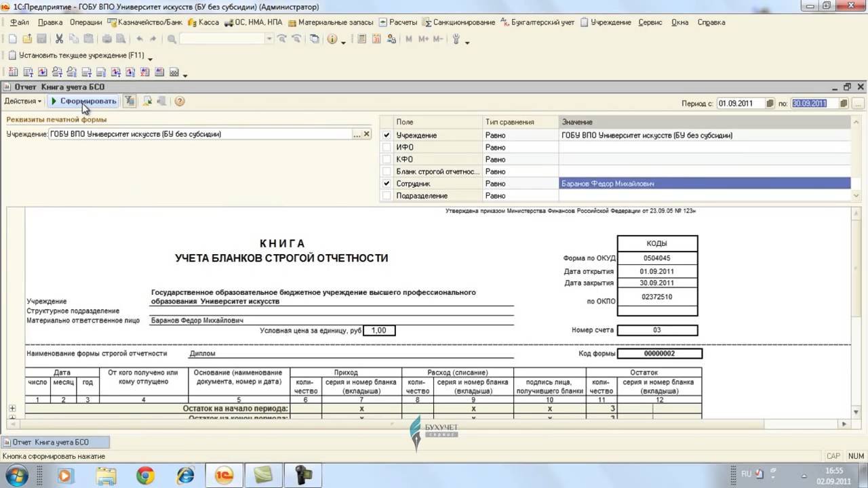This screenshot has width=868, height=488.
Task: Create a new document with toolbar icon
Action: point(12,39)
